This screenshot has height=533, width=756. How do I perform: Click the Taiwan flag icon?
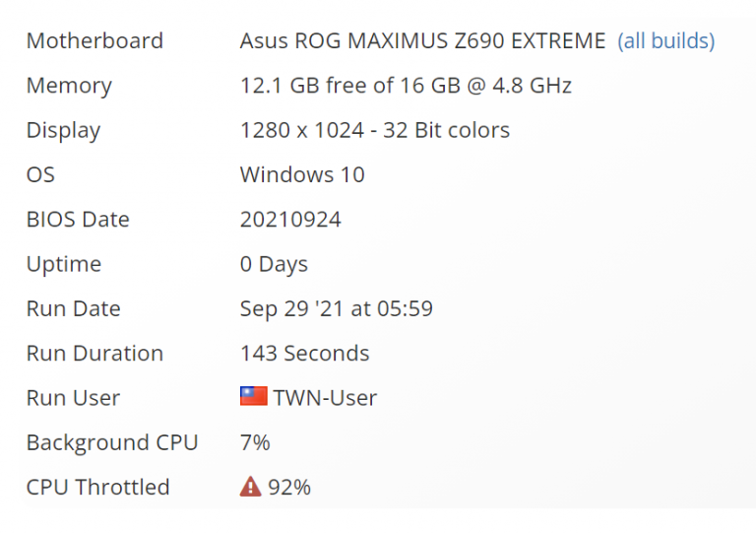(x=253, y=397)
